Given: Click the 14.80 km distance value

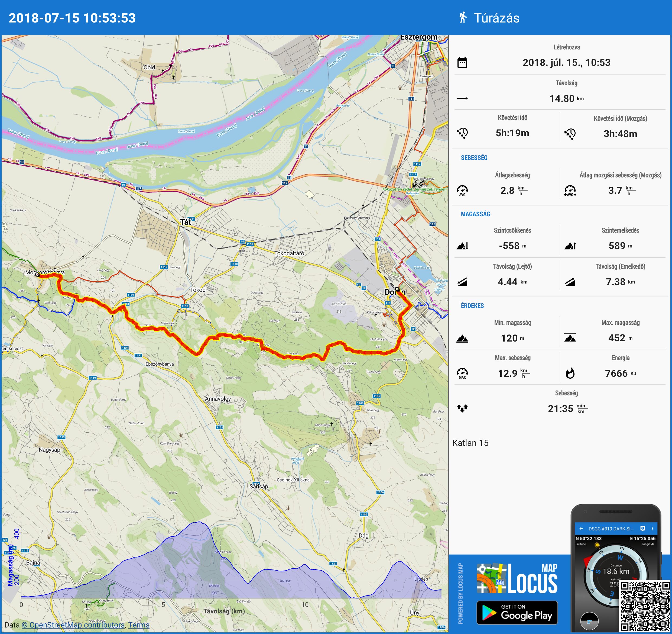Looking at the screenshot, I should tap(567, 98).
